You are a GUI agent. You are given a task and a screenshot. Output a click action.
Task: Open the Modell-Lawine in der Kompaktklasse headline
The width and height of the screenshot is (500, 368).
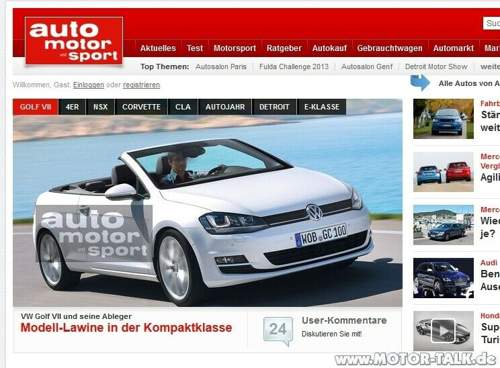coord(126,328)
